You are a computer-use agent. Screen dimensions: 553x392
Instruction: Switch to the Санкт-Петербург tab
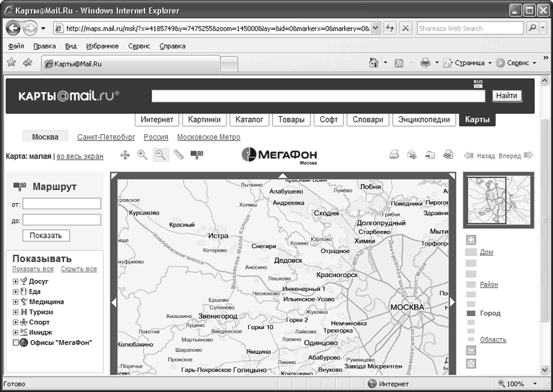[106, 138]
